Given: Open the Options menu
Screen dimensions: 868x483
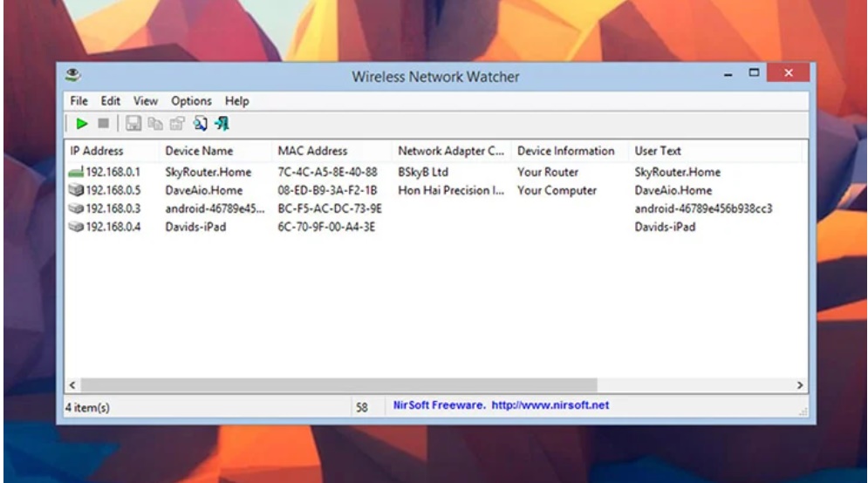Looking at the screenshot, I should [191, 101].
